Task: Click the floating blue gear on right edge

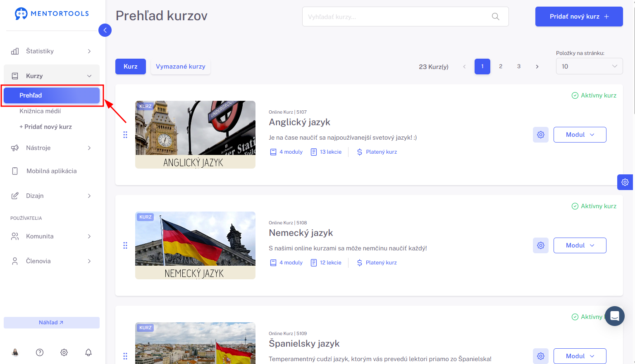Action: click(x=625, y=182)
